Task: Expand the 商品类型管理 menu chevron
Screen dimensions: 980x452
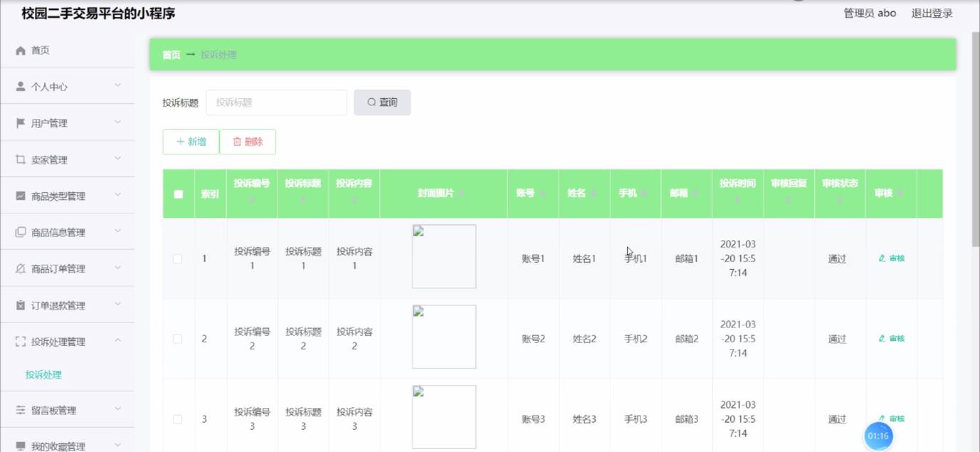Action: tap(118, 195)
